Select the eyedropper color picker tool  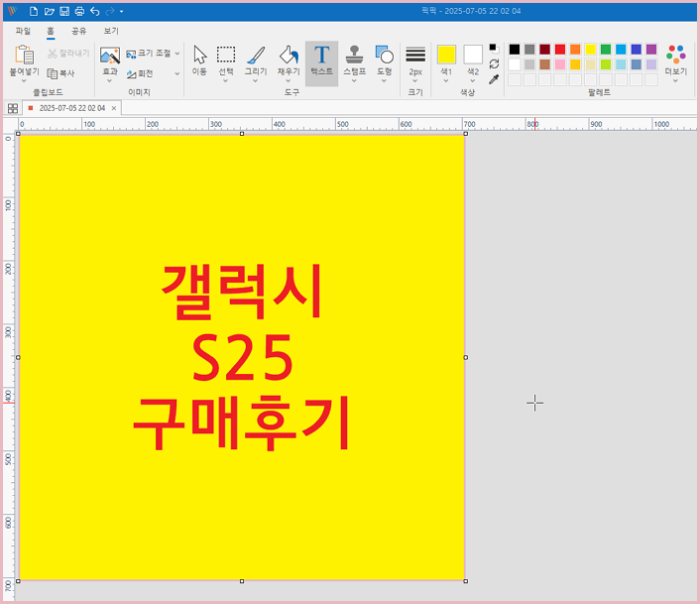(x=494, y=79)
